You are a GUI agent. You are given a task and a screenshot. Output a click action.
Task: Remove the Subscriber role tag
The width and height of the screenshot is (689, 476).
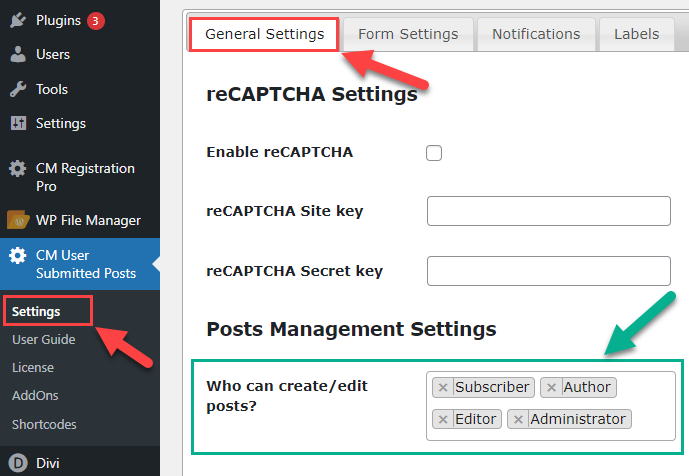pos(443,387)
